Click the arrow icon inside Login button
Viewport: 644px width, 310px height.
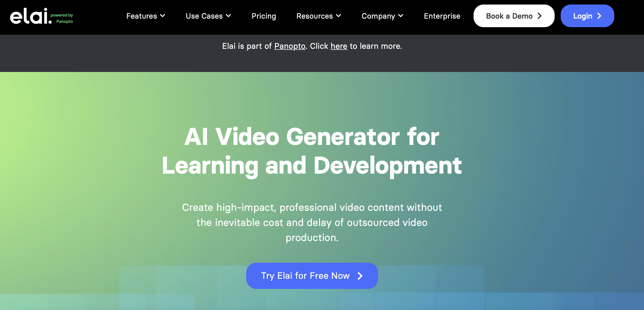(x=599, y=16)
